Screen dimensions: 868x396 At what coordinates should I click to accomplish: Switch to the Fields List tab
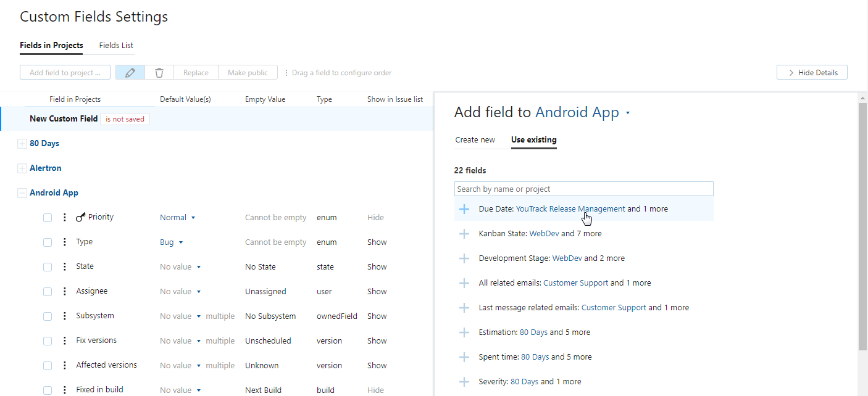[x=116, y=45]
